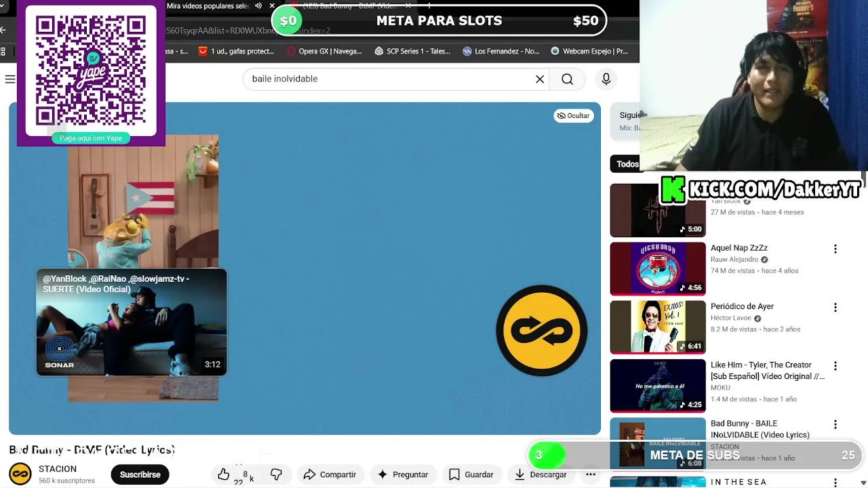Switch to the 'Mira videos populares' browser tab

(x=208, y=6)
